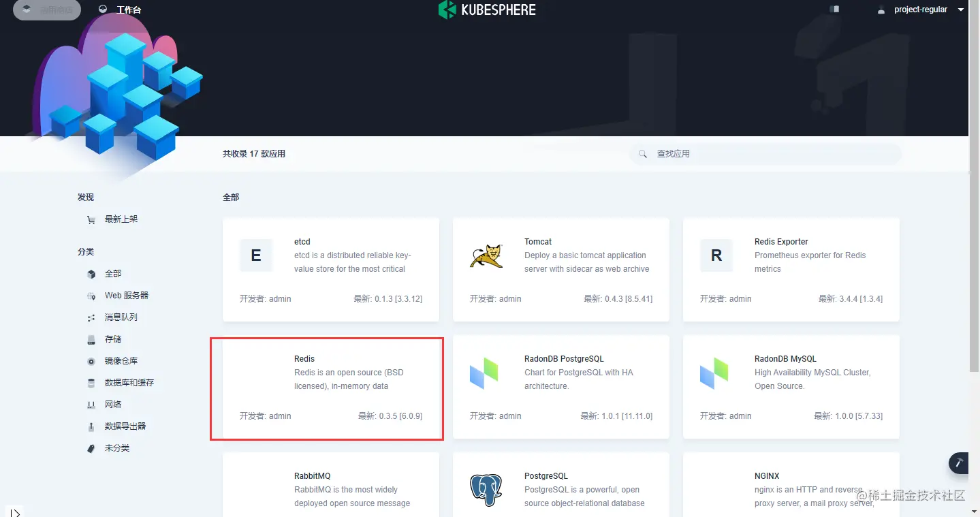Select the 全部 category
This screenshot has height=517, width=980.
click(x=113, y=274)
